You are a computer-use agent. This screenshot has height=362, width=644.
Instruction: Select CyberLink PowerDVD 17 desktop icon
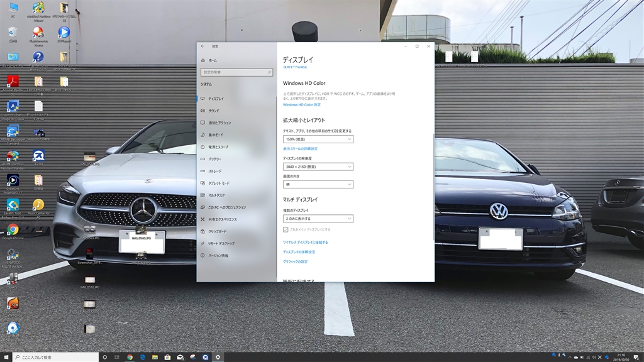13,184
